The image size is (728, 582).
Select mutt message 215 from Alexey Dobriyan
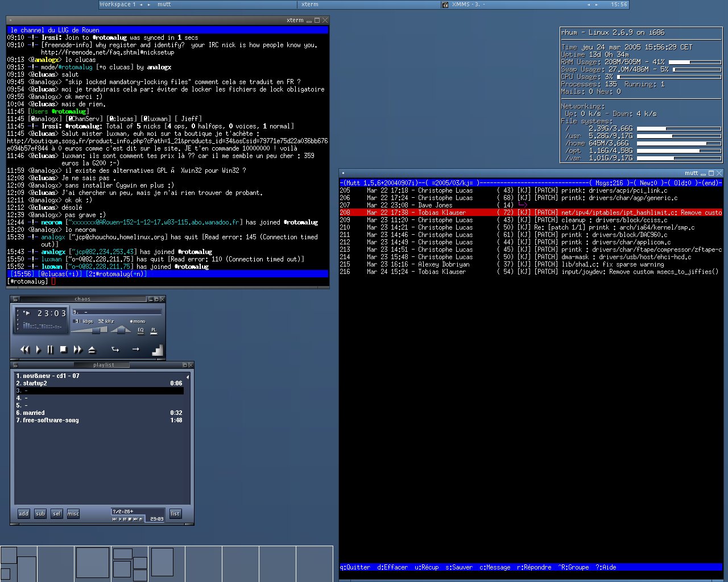(531, 264)
